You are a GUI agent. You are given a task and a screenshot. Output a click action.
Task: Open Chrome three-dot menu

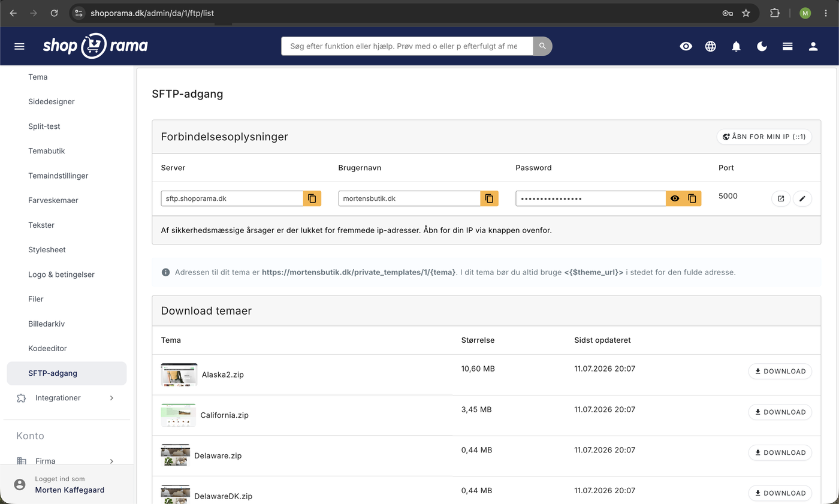coord(826,13)
